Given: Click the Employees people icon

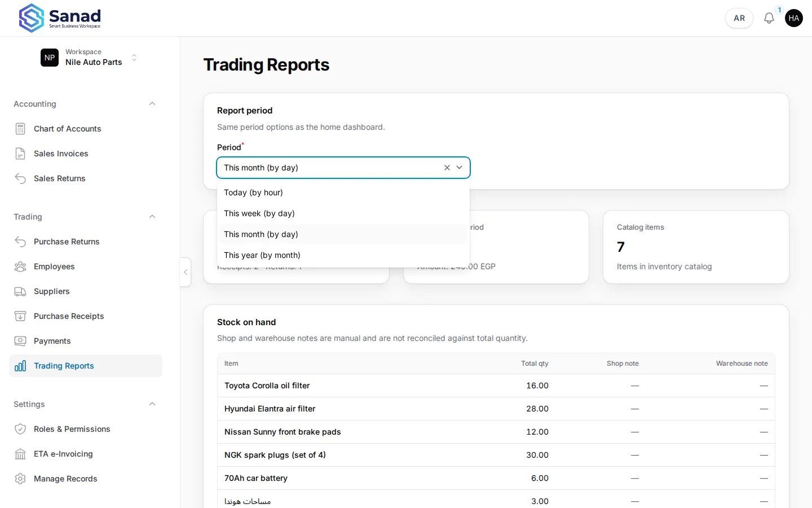Looking at the screenshot, I should click(20, 266).
